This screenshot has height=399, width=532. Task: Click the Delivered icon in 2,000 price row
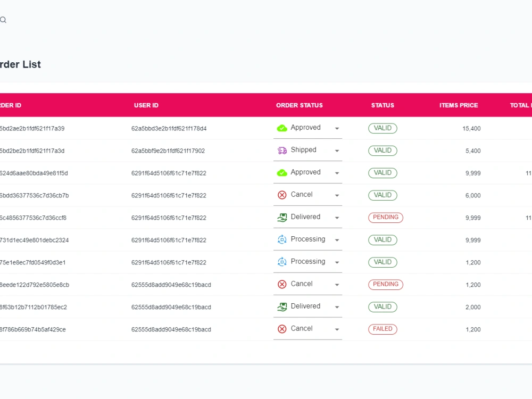(282, 307)
